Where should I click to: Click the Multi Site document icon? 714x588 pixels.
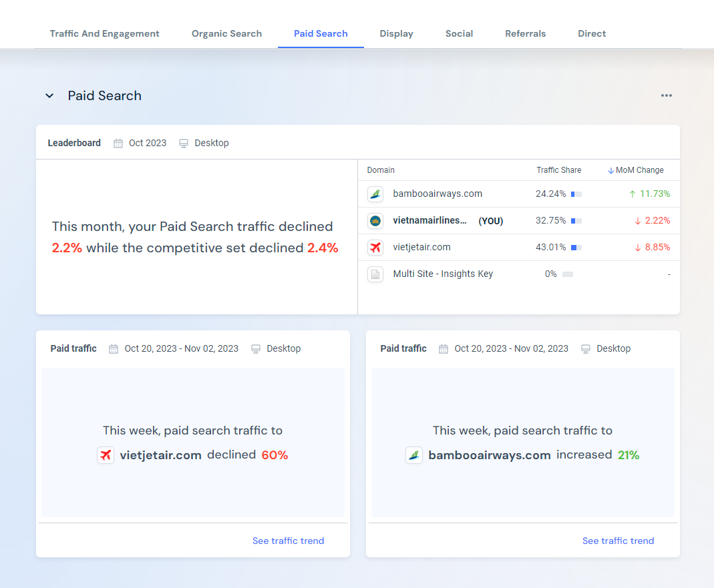(375, 274)
